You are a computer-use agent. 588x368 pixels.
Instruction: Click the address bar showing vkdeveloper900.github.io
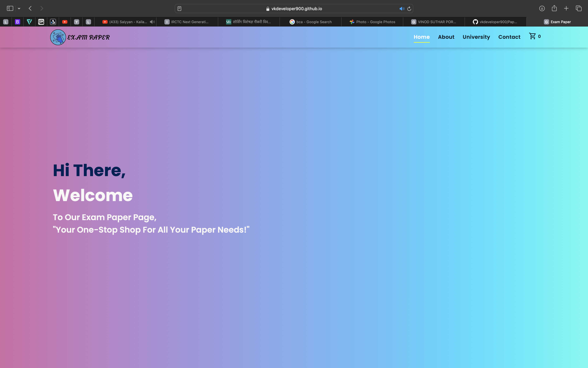point(294,9)
